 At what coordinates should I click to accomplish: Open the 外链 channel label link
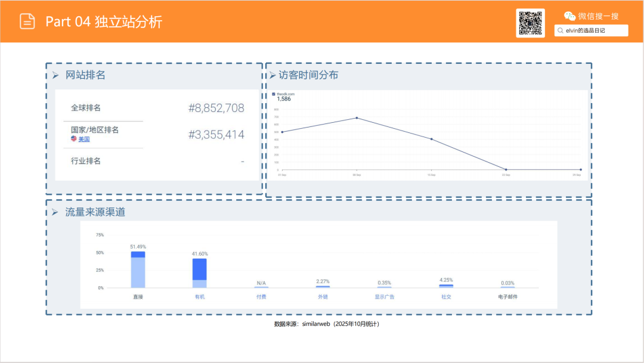coord(323,296)
